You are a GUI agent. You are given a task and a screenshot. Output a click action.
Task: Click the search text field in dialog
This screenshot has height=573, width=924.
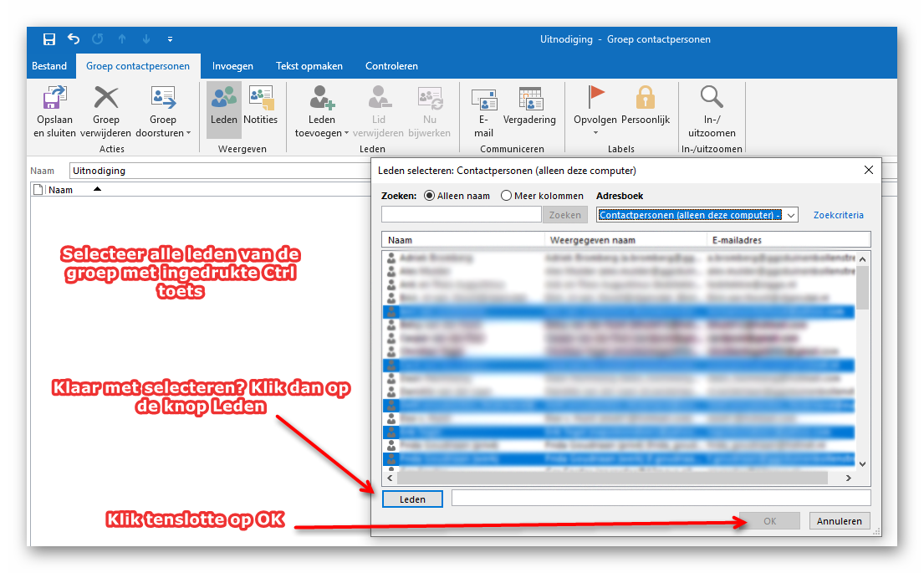click(x=462, y=215)
